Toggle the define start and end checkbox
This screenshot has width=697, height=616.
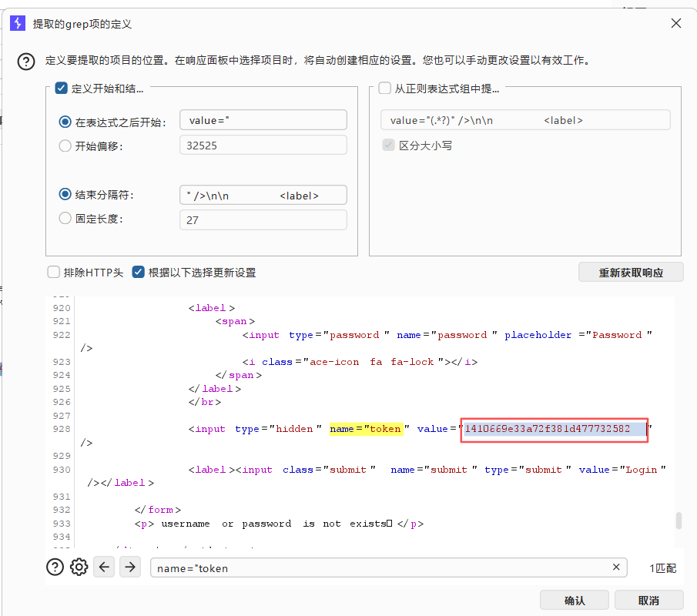pyautogui.click(x=62, y=88)
